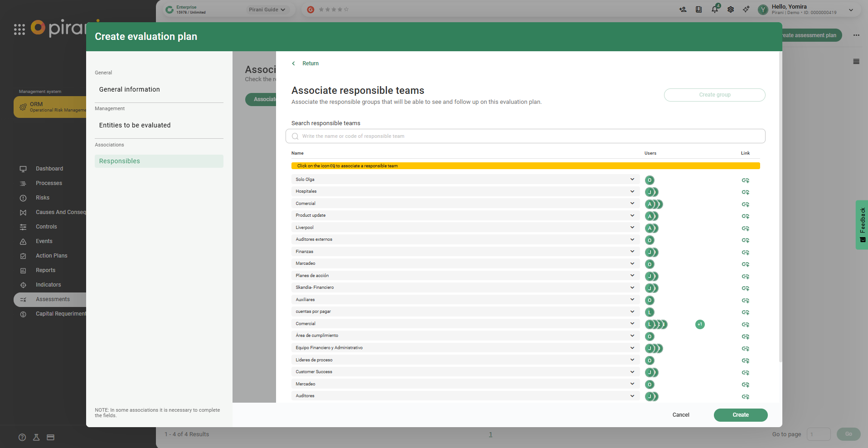Expand the Skandia- Financiero row
868x448 pixels.
tap(632, 287)
